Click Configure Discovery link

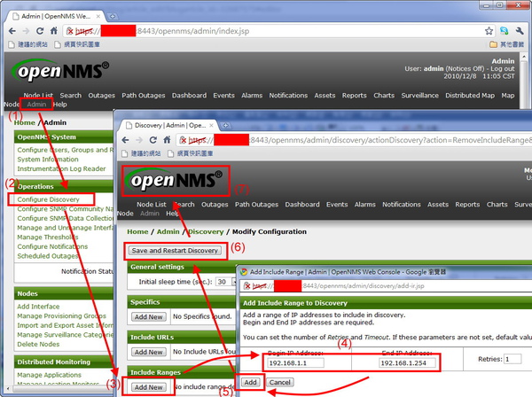point(48,199)
